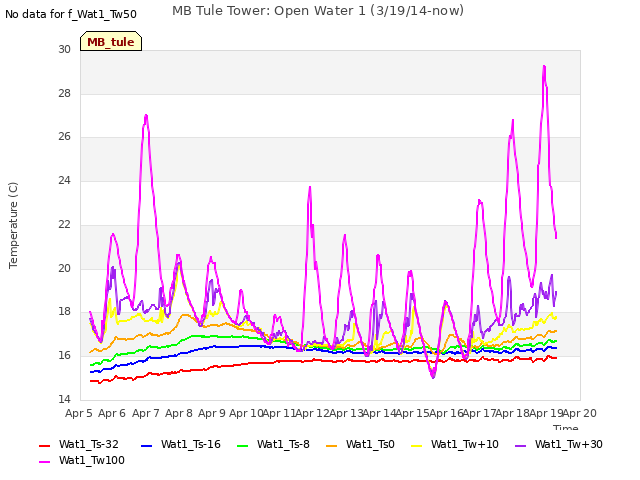Select legend label Wat1_Ts-8
The height and width of the screenshot is (480, 640).
[x=283, y=444]
